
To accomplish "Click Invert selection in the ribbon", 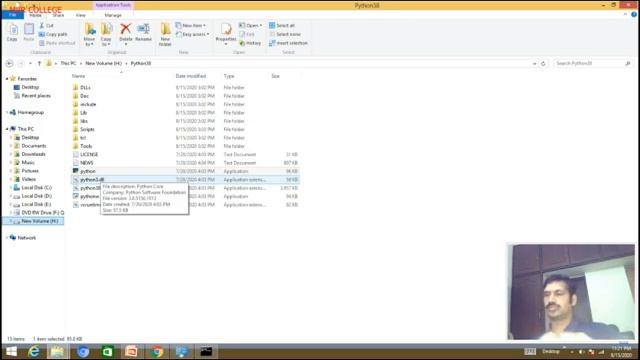I will pyautogui.click(x=288, y=43).
